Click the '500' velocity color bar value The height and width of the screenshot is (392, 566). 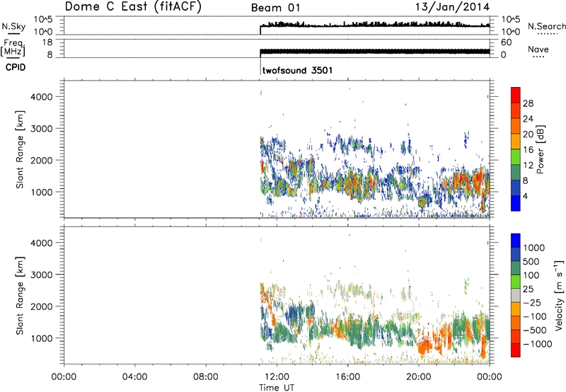point(531,262)
